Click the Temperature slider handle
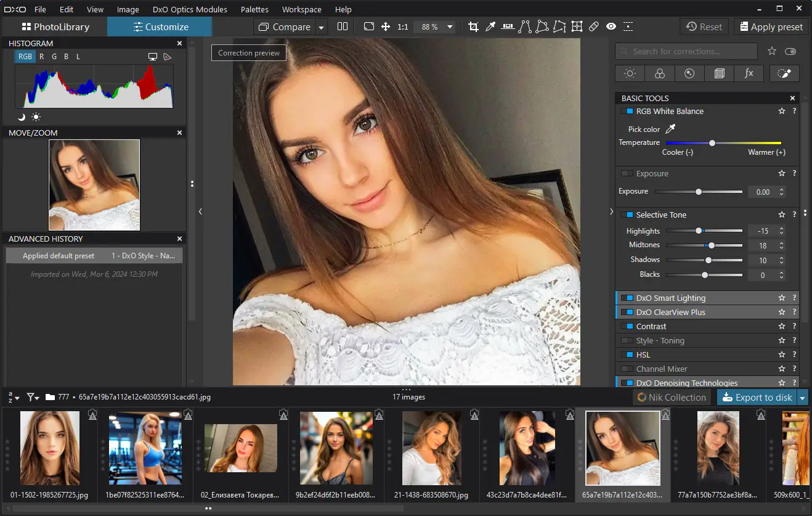The width and height of the screenshot is (812, 516). pos(712,143)
